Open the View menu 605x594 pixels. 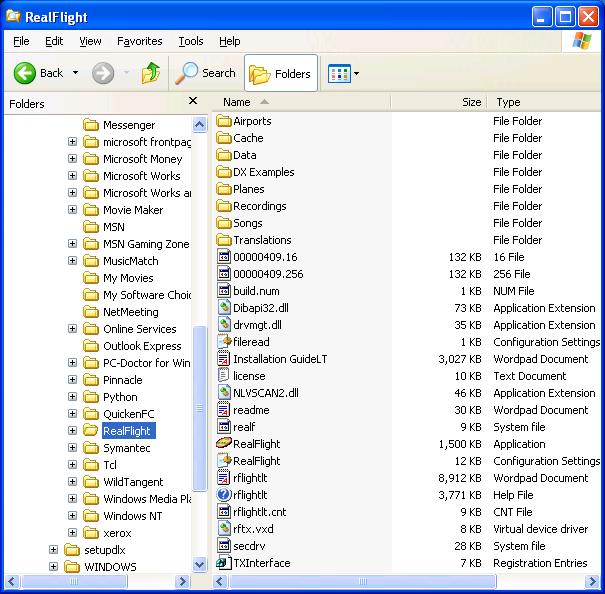(x=90, y=41)
